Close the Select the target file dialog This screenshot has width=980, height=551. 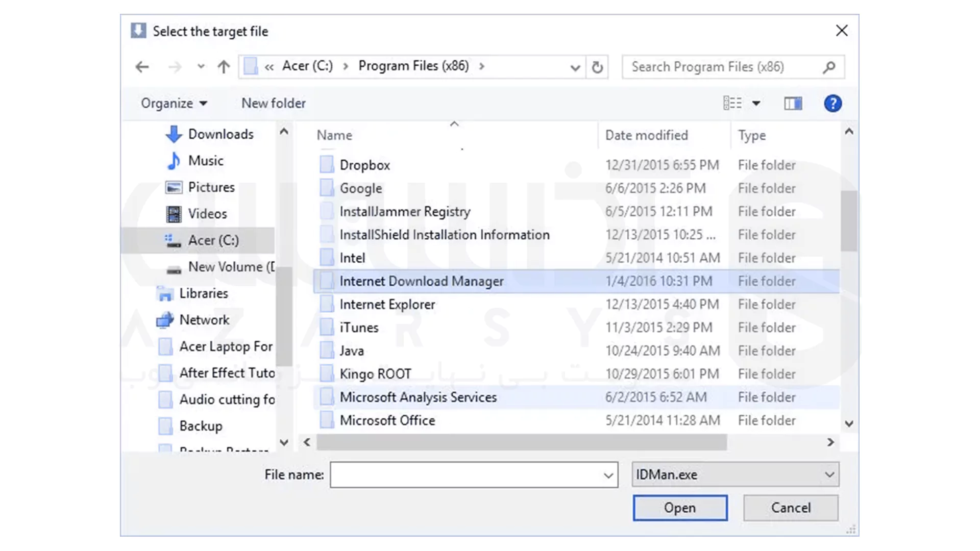coord(842,31)
